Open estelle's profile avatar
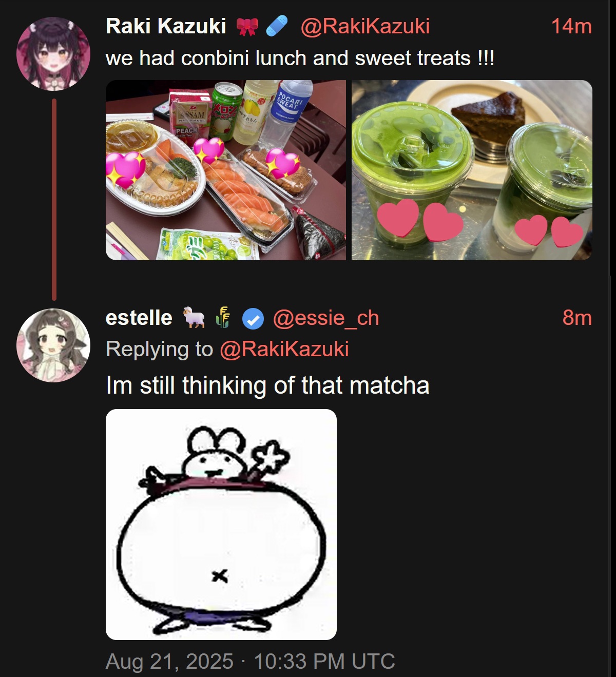The width and height of the screenshot is (616, 677). coord(53,345)
